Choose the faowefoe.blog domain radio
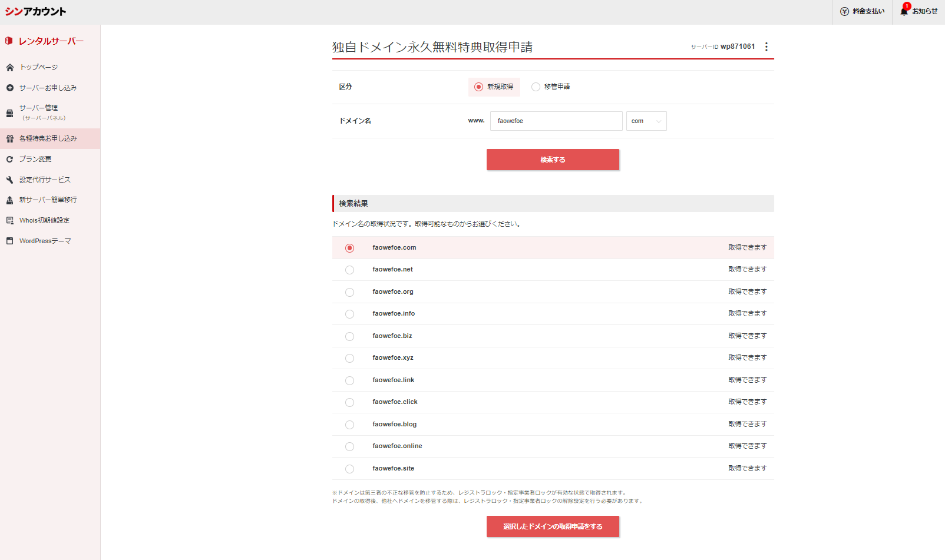945x560 pixels. click(349, 425)
